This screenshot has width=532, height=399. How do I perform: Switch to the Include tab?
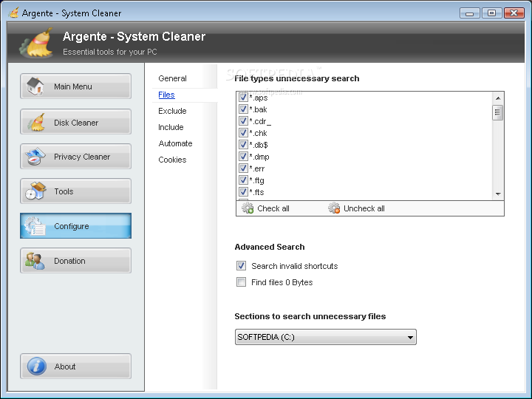click(x=171, y=127)
